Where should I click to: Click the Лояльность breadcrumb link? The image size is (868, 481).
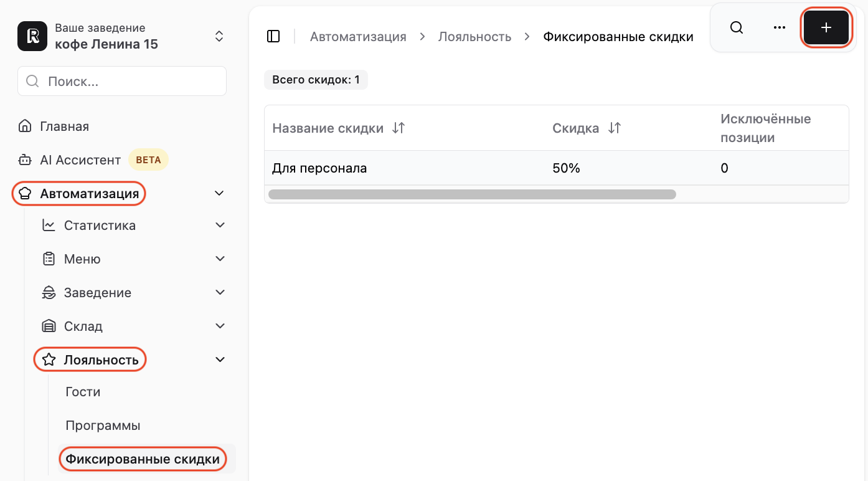point(474,37)
